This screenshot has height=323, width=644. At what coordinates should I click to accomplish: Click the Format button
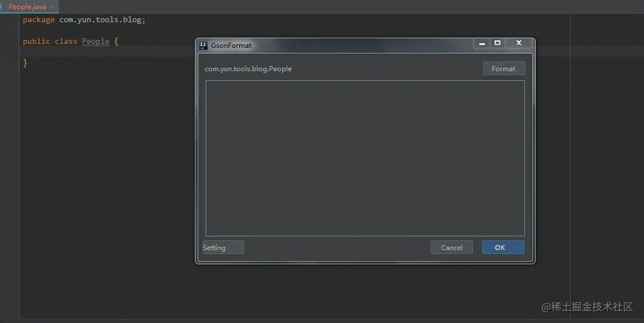click(x=504, y=68)
